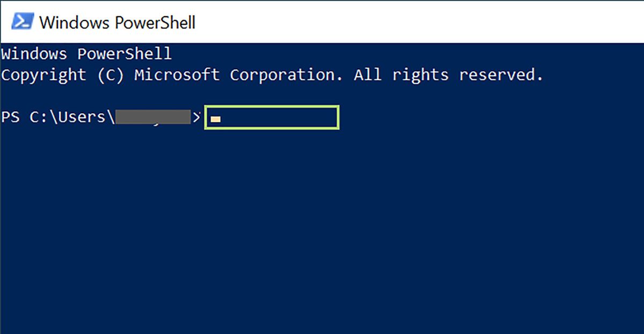Click the "Windows PowerShell" window title text
Image resolution: width=644 pixels, height=334 pixels.
(117, 23)
